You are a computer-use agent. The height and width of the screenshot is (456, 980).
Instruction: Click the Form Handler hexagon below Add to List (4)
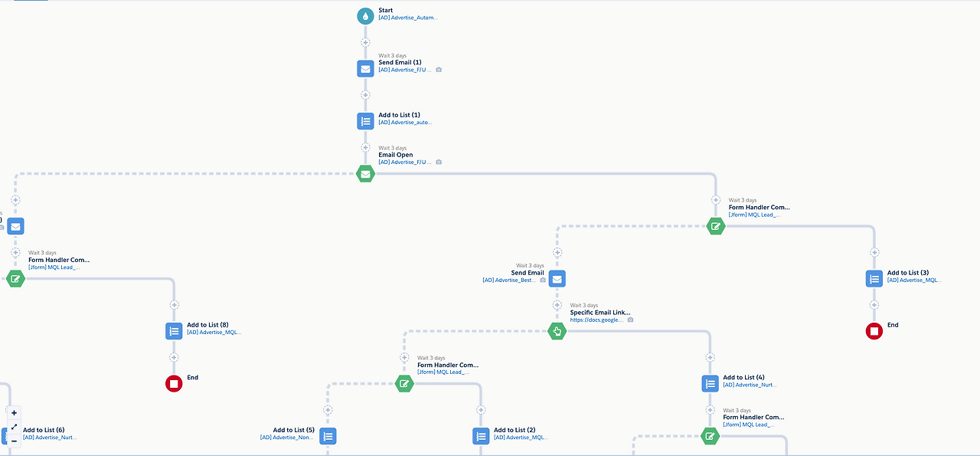pyautogui.click(x=710, y=436)
